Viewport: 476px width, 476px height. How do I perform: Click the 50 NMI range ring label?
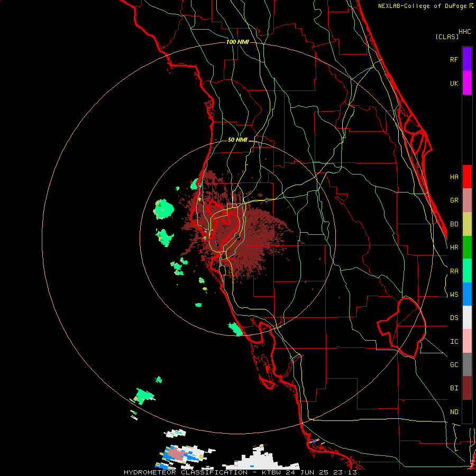click(x=237, y=140)
